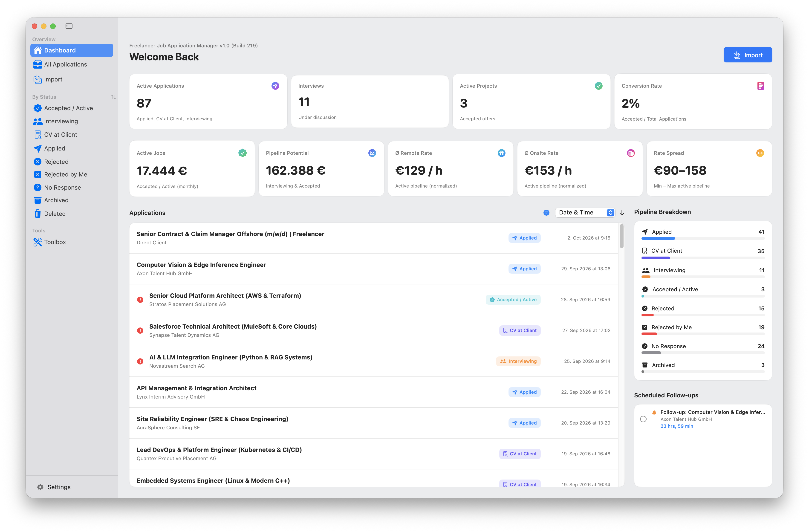Click Interviewing badge on AI & LLM row

pyautogui.click(x=518, y=361)
